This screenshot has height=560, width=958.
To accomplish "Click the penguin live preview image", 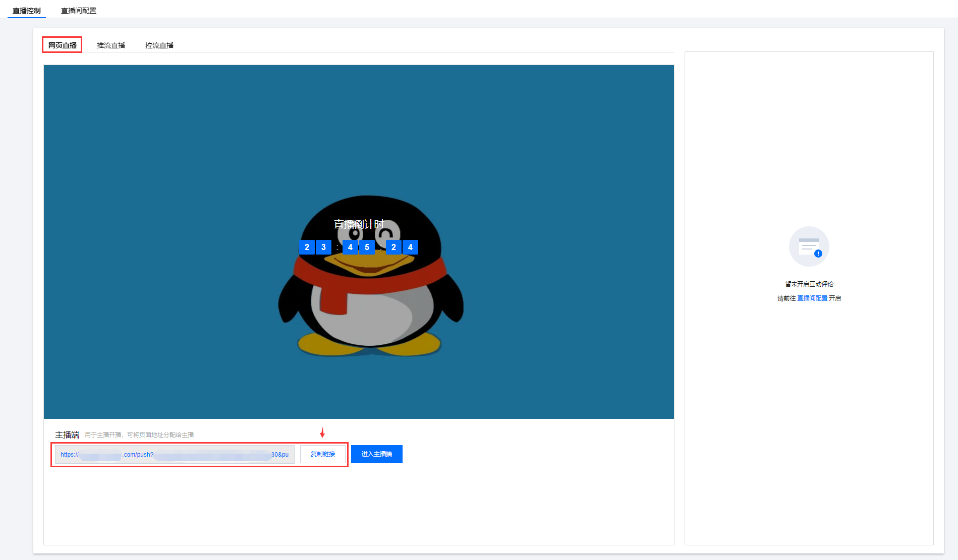I will coord(359,242).
